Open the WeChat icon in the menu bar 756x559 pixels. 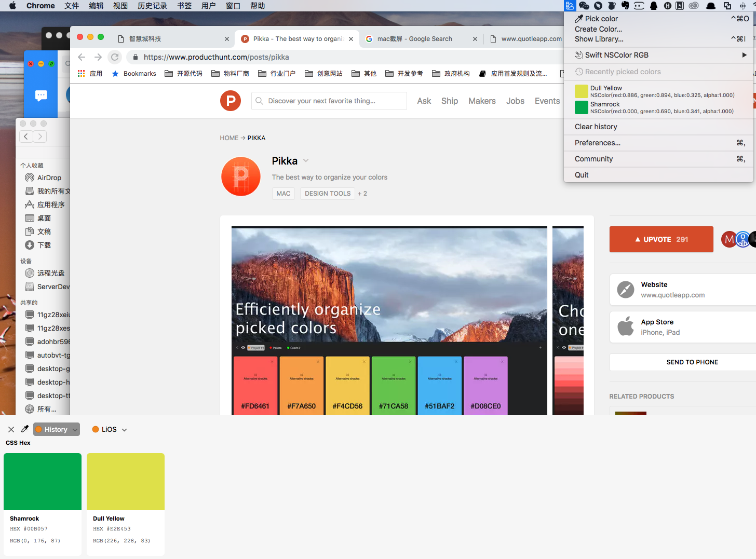pyautogui.click(x=584, y=6)
